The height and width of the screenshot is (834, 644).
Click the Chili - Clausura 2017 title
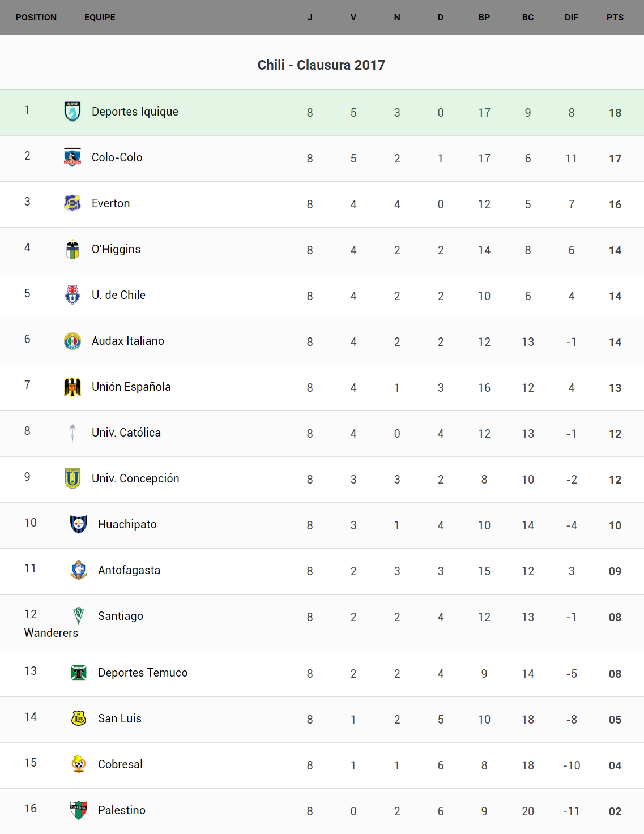pos(321,65)
